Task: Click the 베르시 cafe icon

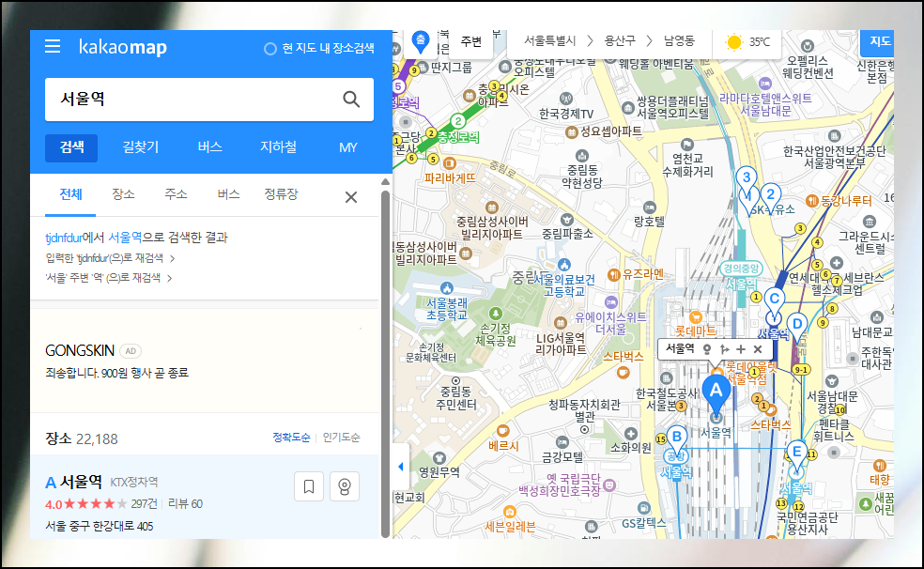Action: point(502,431)
